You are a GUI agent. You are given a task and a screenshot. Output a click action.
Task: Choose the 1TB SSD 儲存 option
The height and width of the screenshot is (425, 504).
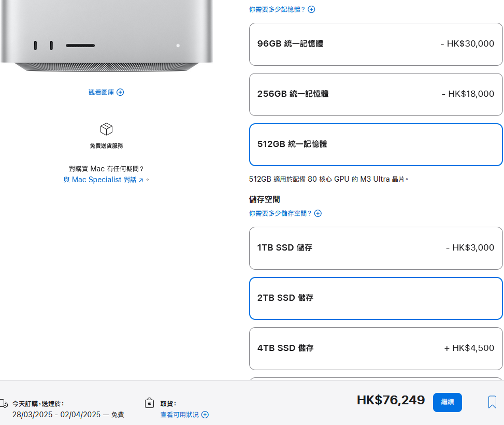[376, 248]
